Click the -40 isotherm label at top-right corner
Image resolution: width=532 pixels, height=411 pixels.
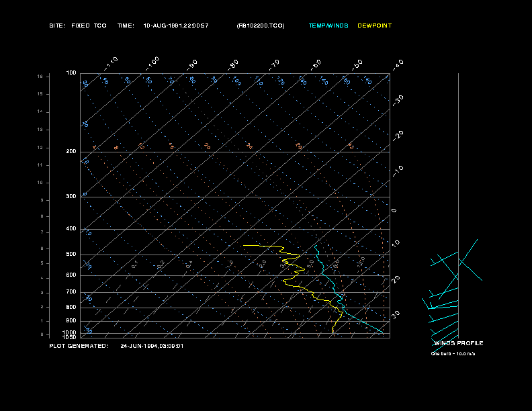tap(398, 65)
